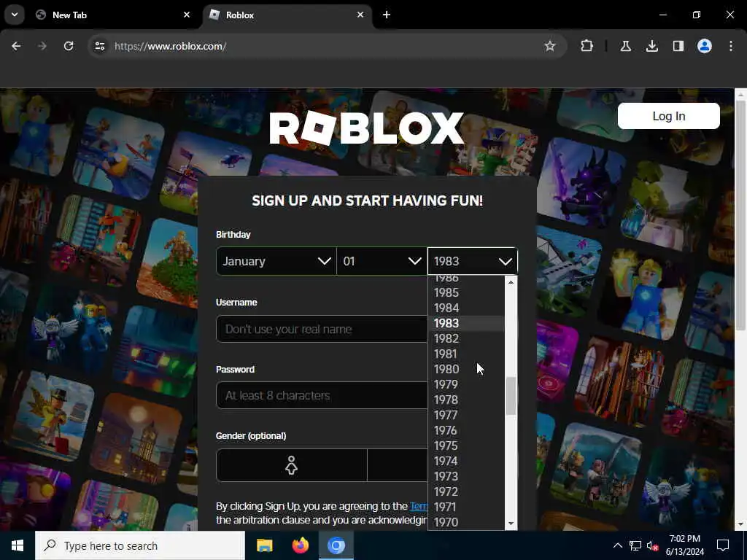747x560 pixels.
Task: Open the Terms link in agreement text
Action: point(419,506)
